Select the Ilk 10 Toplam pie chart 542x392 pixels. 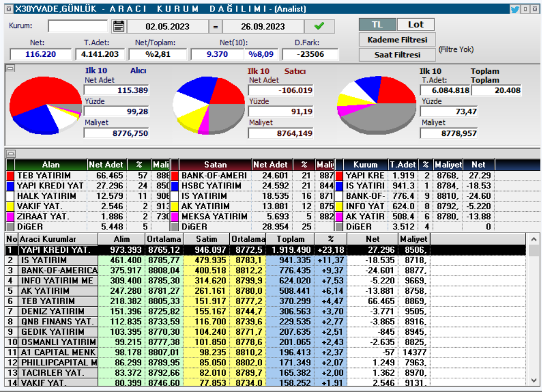pyautogui.click(x=377, y=105)
